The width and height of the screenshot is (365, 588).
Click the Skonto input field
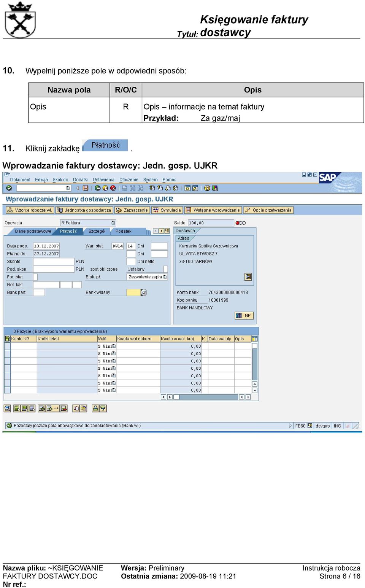pyautogui.click(x=54, y=261)
